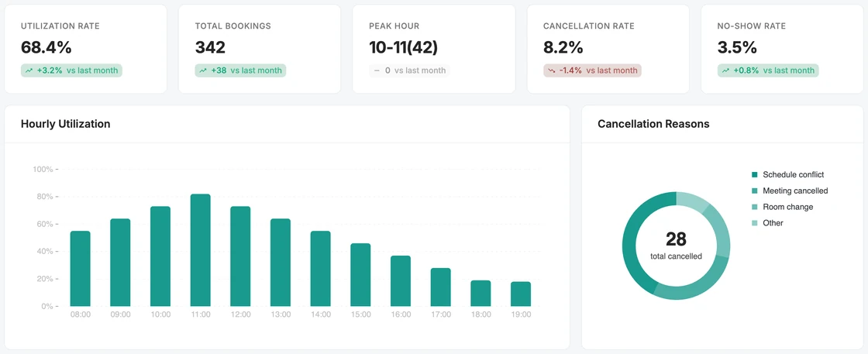The image size is (868, 354).
Task: Click the '8.2%' cancellation rate value
Action: tap(563, 47)
